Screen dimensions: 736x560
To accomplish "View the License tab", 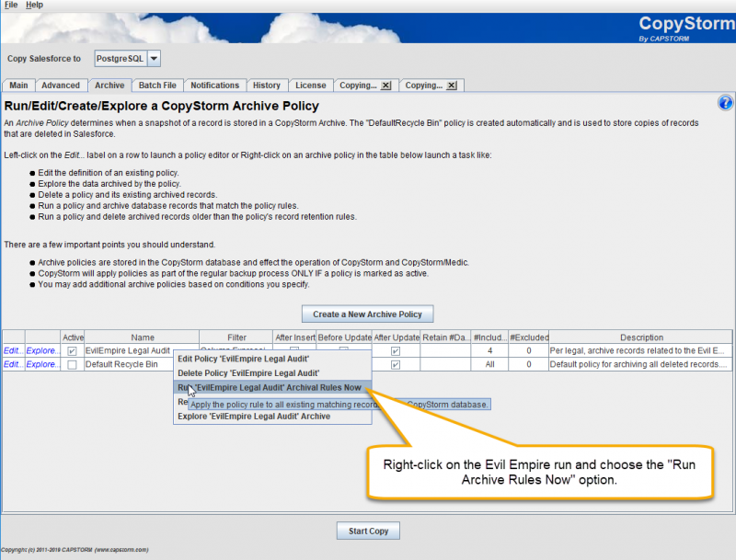I will [x=310, y=85].
